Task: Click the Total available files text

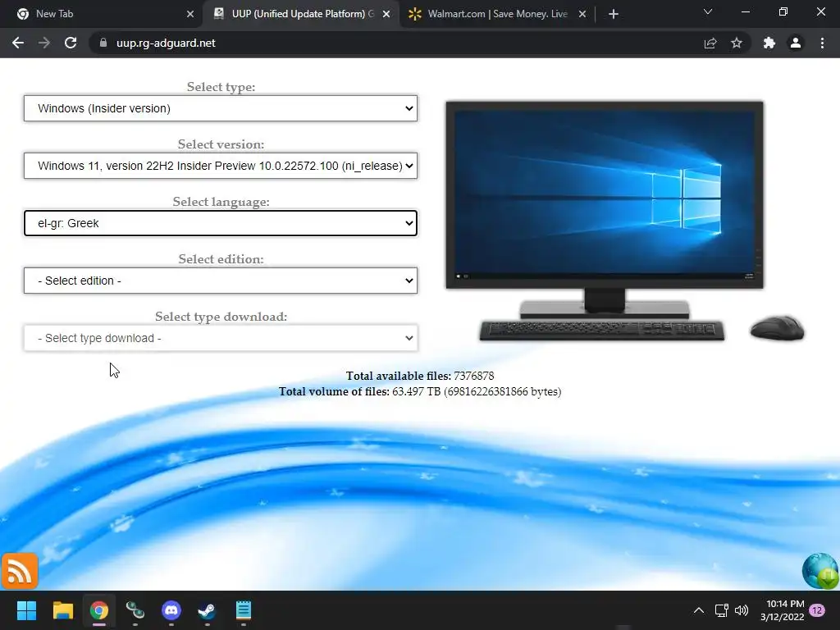Action: (x=419, y=376)
